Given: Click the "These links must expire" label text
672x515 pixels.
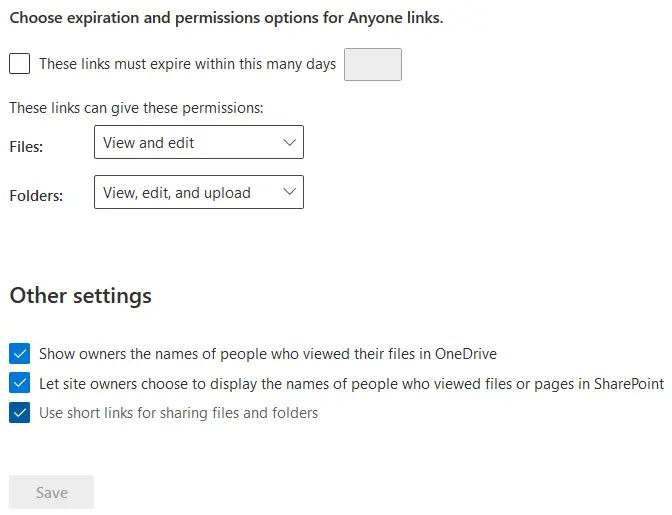Looking at the screenshot, I should coord(187,64).
